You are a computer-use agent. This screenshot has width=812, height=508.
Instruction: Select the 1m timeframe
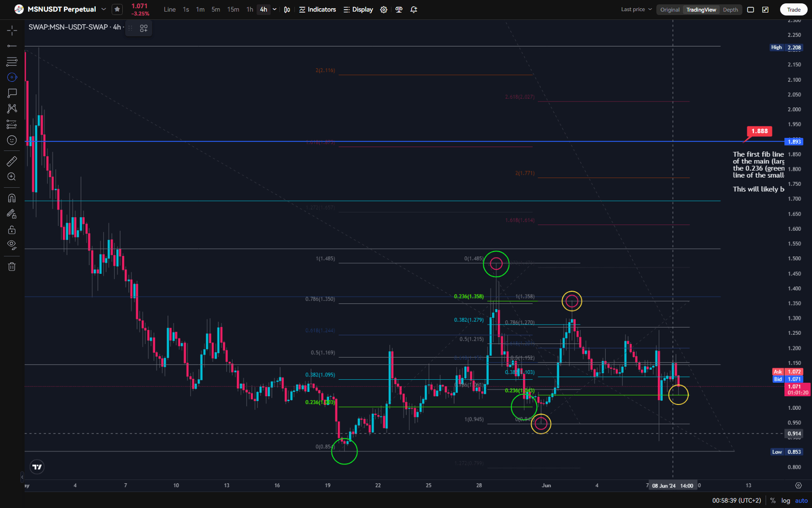[200, 10]
